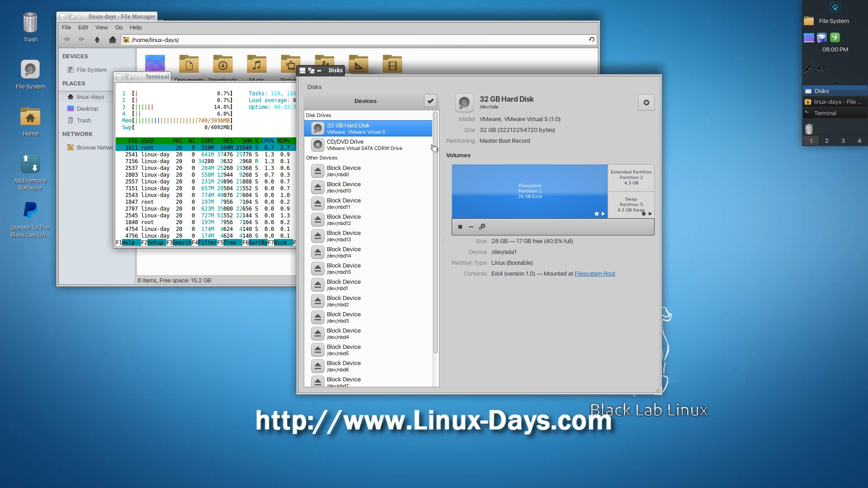Select Extended Partition 2 volume block
The image size is (868, 488).
coord(631,178)
